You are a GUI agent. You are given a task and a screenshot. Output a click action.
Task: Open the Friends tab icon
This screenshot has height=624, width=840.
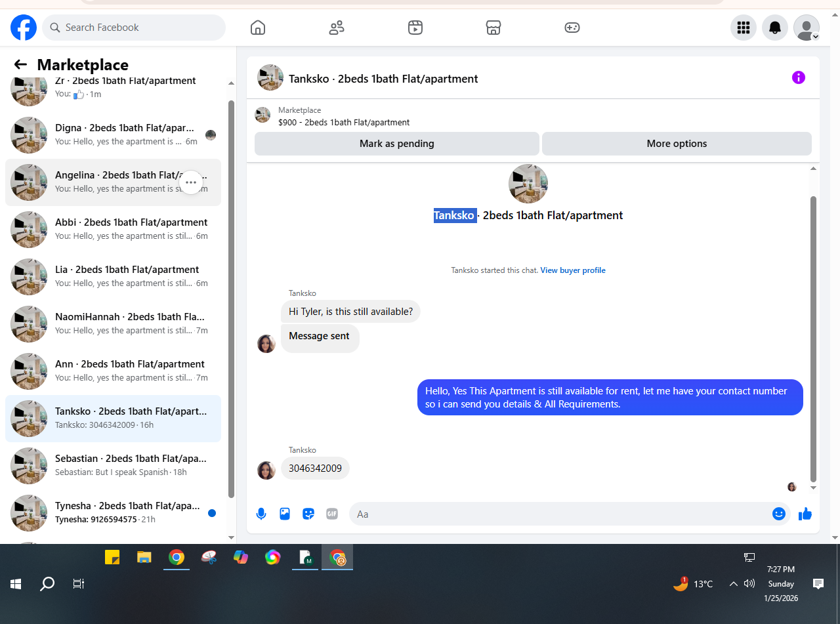[337, 28]
